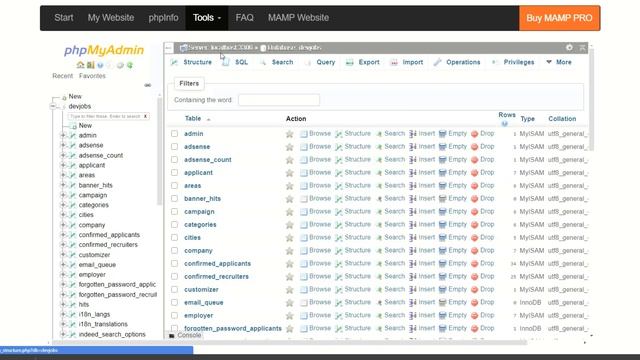
Task: Expand applicant table in navigation tree
Action: point(63,165)
